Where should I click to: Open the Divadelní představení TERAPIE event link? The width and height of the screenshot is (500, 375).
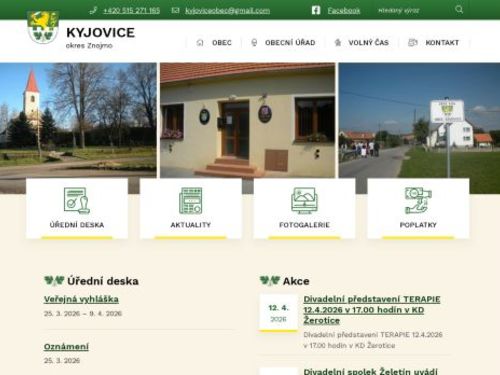pyautogui.click(x=372, y=310)
